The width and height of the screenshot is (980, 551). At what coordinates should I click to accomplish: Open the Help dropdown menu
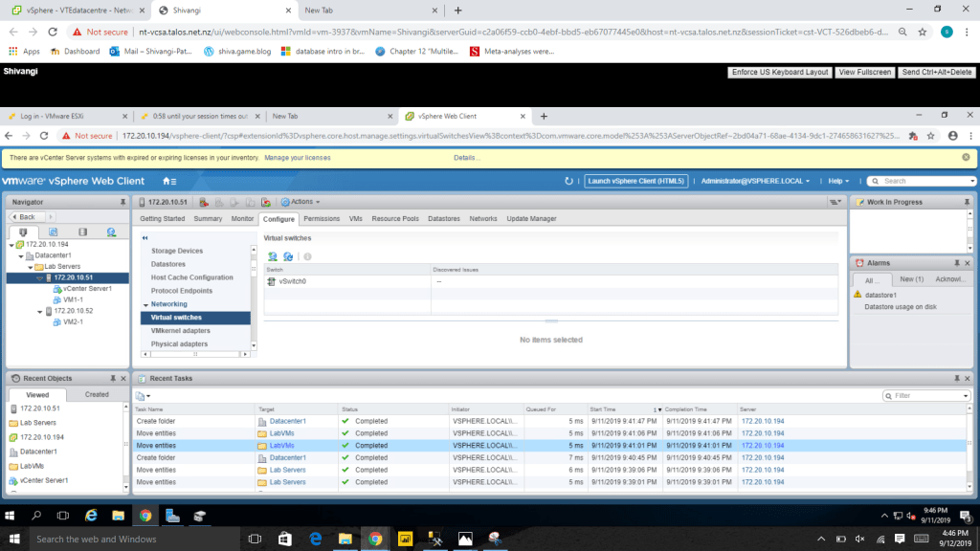pyautogui.click(x=838, y=181)
